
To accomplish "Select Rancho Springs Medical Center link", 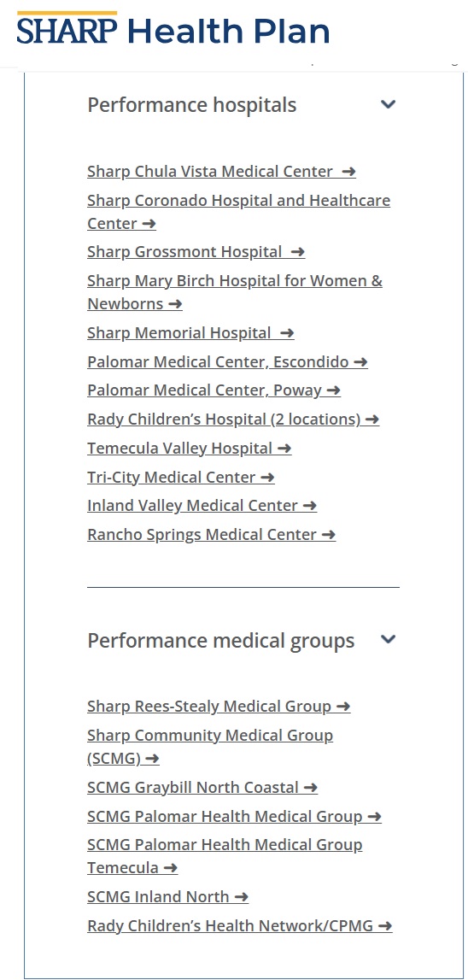I will [x=211, y=534].
